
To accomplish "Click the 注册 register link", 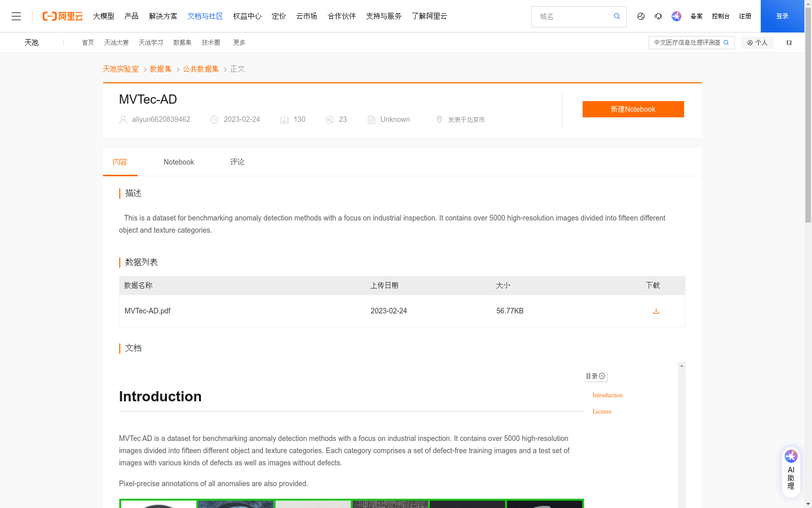I will (x=745, y=16).
